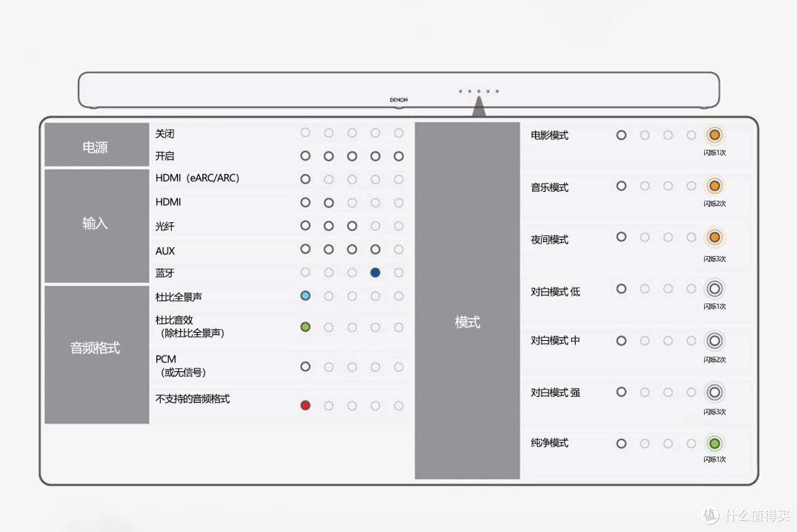This screenshot has height=532, width=797.
Task: Select the white ringed LED for 对白模式 中
Action: [x=714, y=340]
